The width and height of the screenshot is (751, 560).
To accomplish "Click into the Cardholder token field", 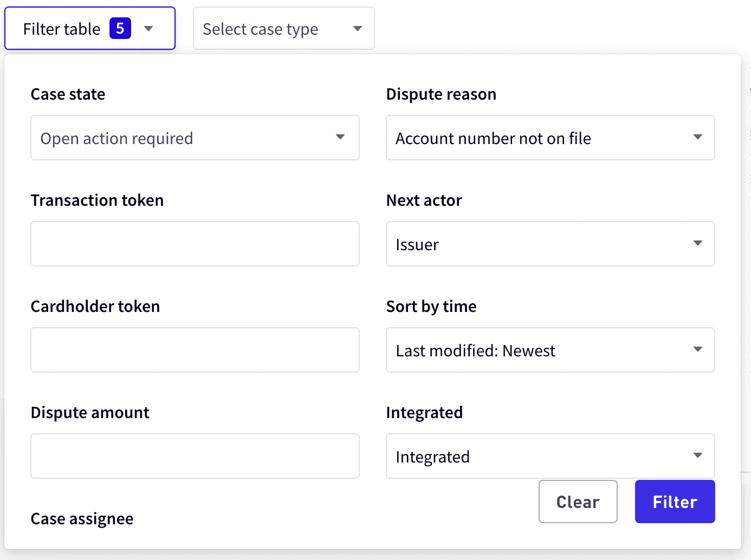I will tap(195, 350).
